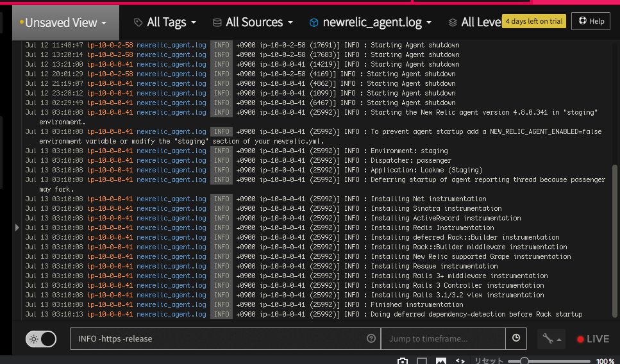Click the 'Starting the New Relic agent version' message
Viewport: 620px width, 364px height.
(484, 112)
